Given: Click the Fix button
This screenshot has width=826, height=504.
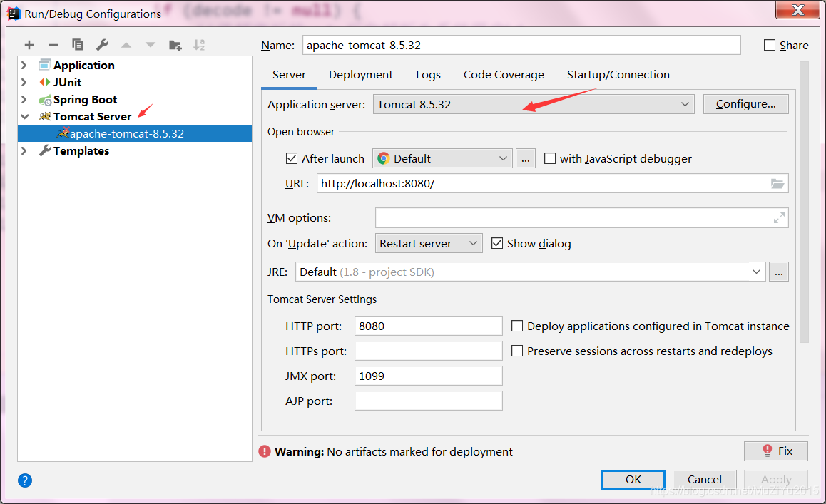Looking at the screenshot, I should click(x=776, y=451).
